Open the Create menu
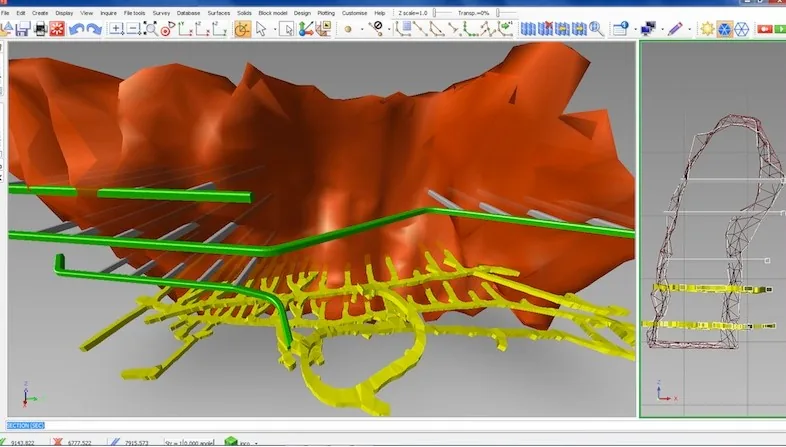 (x=40, y=13)
